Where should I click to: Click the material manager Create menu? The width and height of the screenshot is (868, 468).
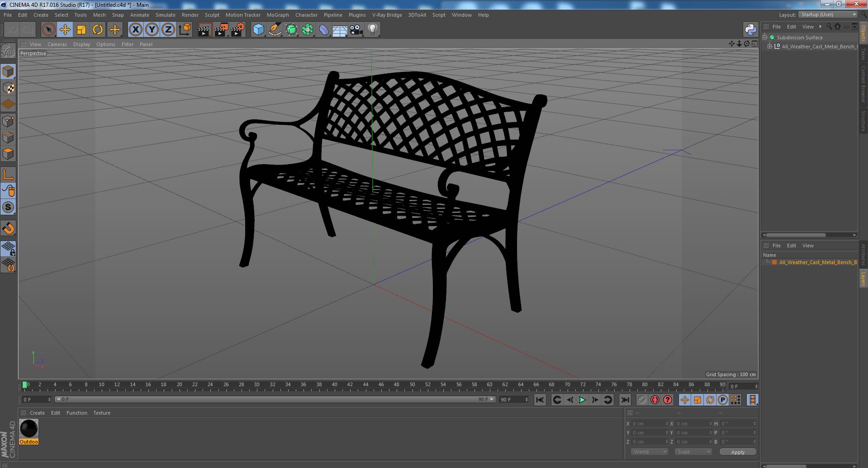37,413
